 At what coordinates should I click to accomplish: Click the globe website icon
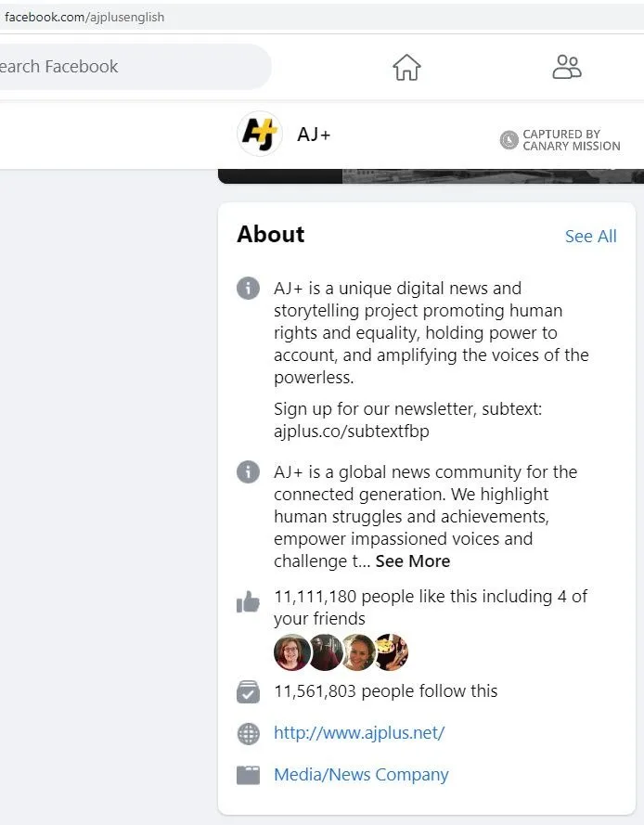tap(248, 734)
